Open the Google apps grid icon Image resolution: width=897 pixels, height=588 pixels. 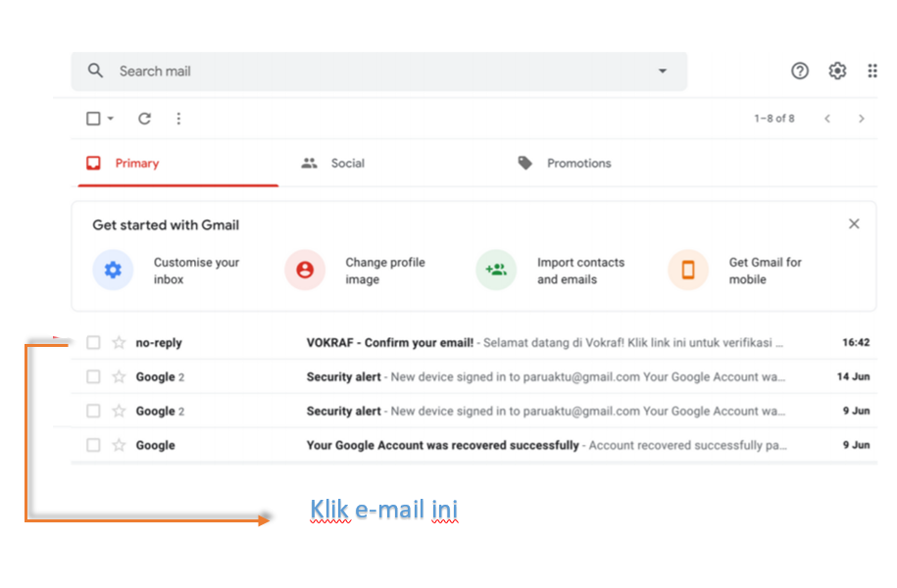tap(872, 71)
